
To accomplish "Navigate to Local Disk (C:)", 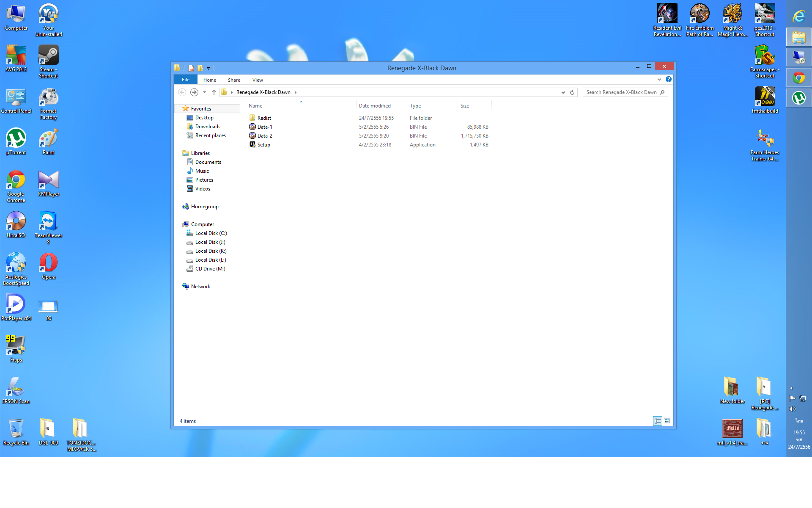I will (211, 233).
